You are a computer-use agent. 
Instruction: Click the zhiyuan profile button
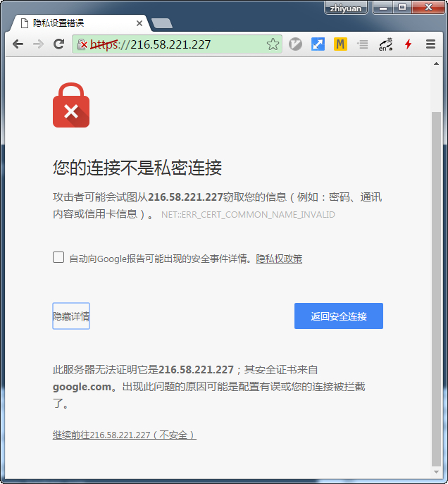coord(346,8)
